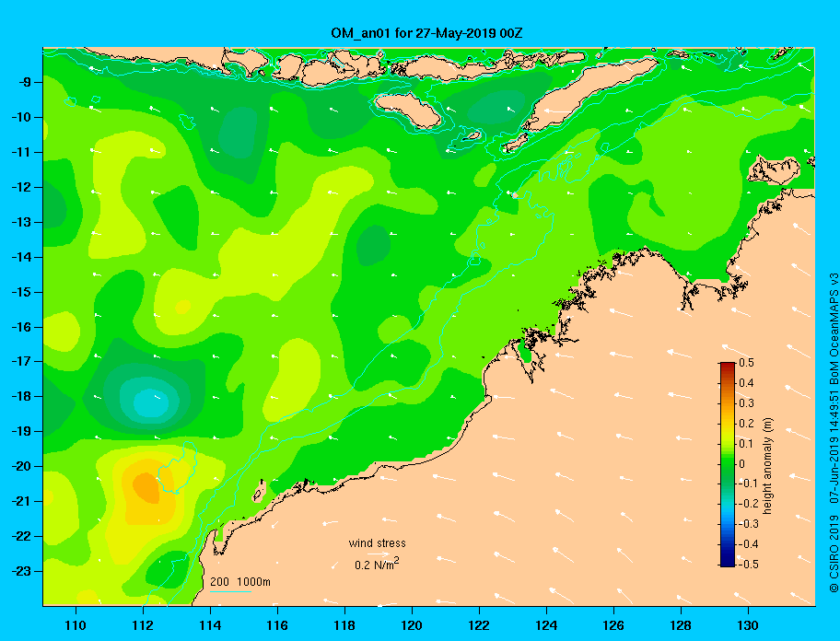Click the -0.4 value on the color bar
The height and width of the screenshot is (641, 840).
click(x=748, y=544)
